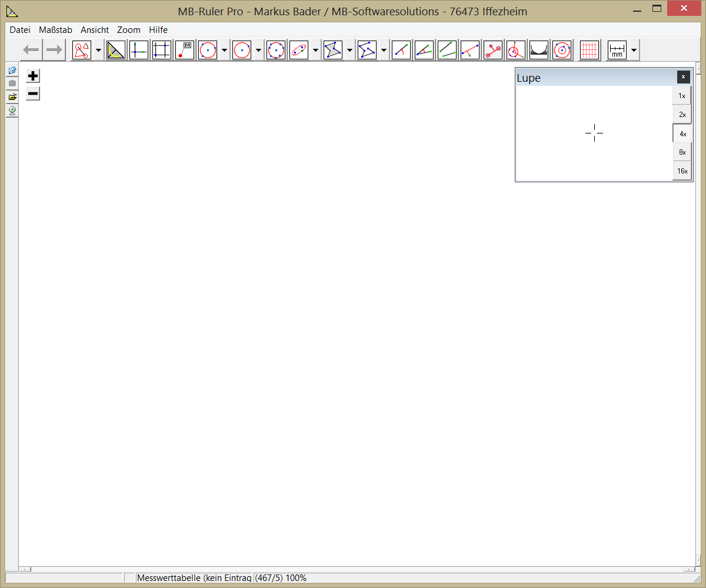
Task: Set Lupe magnification to 8x
Action: pos(682,152)
